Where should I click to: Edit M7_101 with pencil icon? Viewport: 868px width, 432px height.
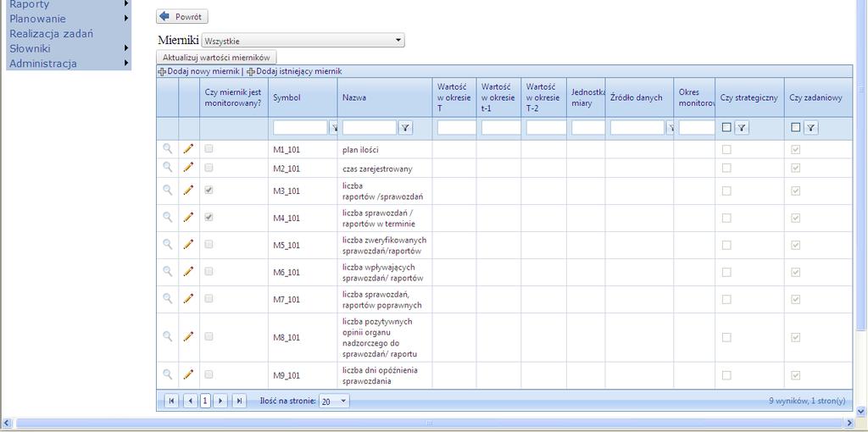[x=188, y=298]
